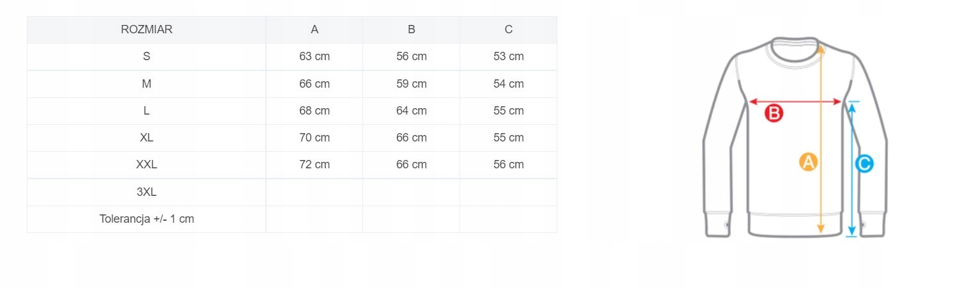
Task: Click the C column header
Action: point(508,29)
